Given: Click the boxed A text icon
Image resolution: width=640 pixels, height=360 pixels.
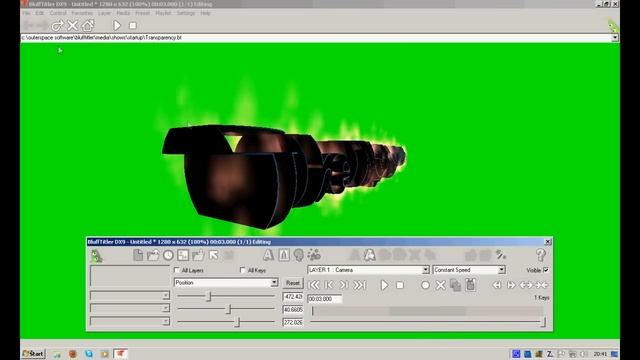Looking at the screenshot, I should pos(284,255).
